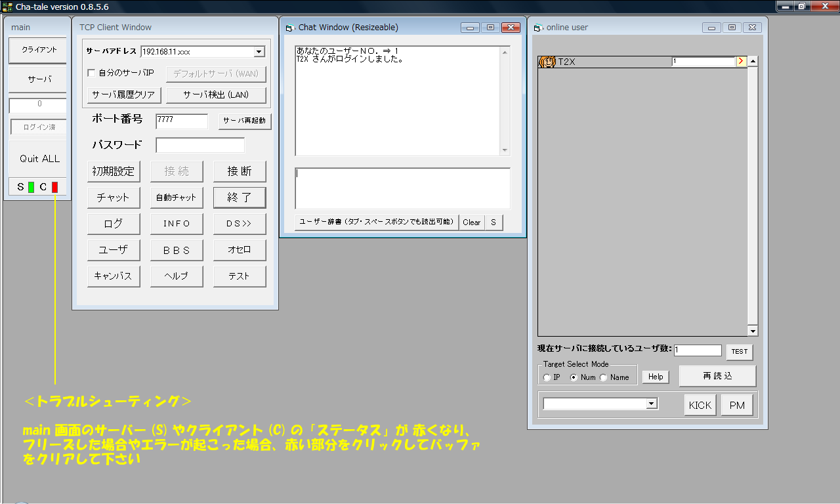840x504 pixels.
Task: Click the KICK button
Action: pos(700,404)
